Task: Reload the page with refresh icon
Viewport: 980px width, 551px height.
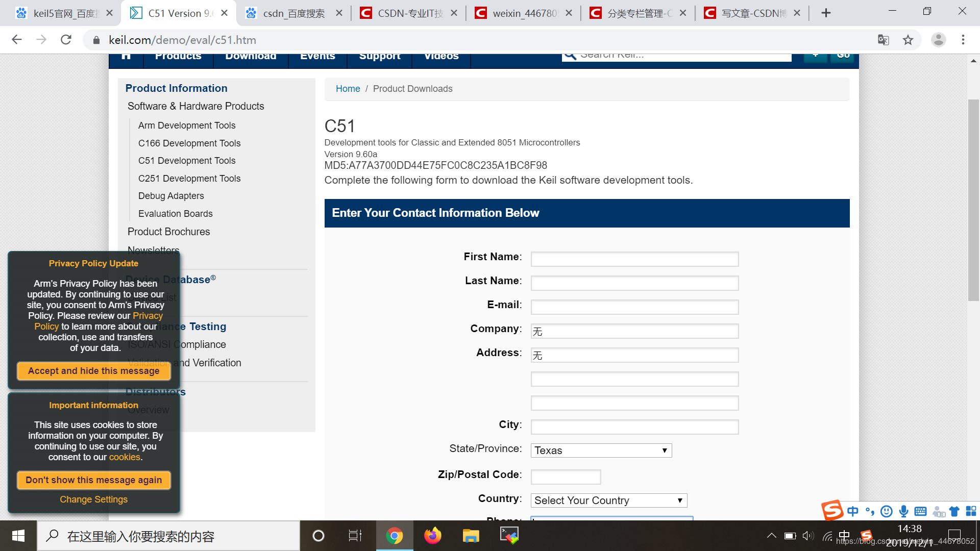Action: [66, 40]
